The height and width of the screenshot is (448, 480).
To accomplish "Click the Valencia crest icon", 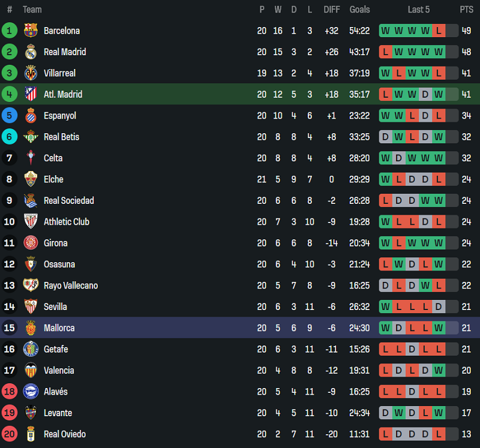I will (x=31, y=370).
